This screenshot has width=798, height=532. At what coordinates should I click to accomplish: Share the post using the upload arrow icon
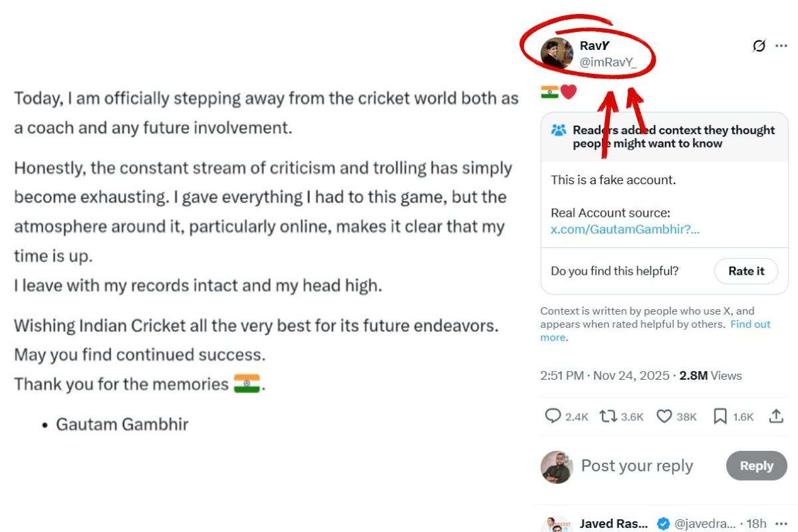[776, 416]
